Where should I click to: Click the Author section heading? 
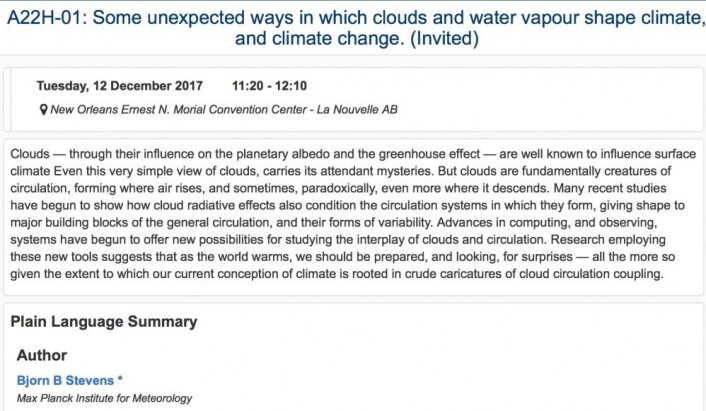pyautogui.click(x=42, y=355)
